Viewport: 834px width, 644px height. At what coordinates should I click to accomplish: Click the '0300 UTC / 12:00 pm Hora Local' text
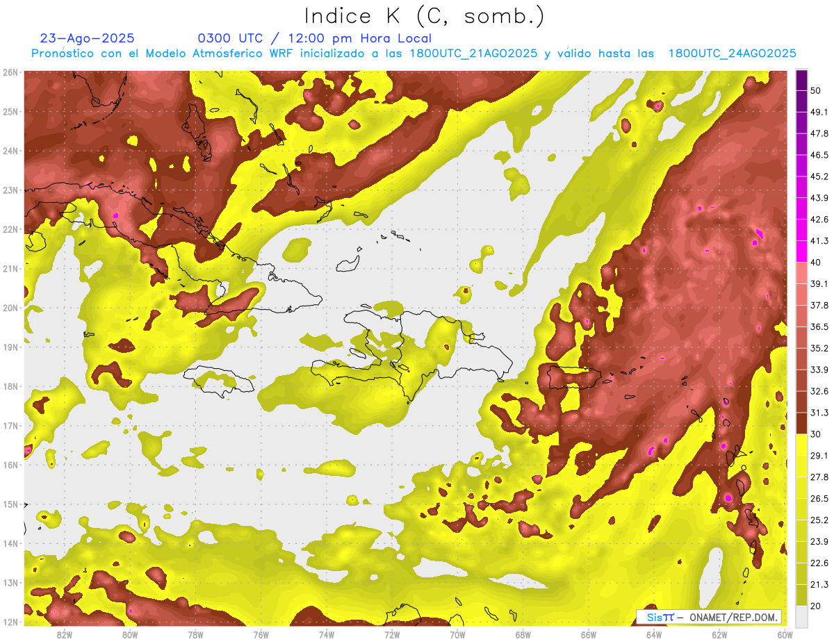click(315, 38)
